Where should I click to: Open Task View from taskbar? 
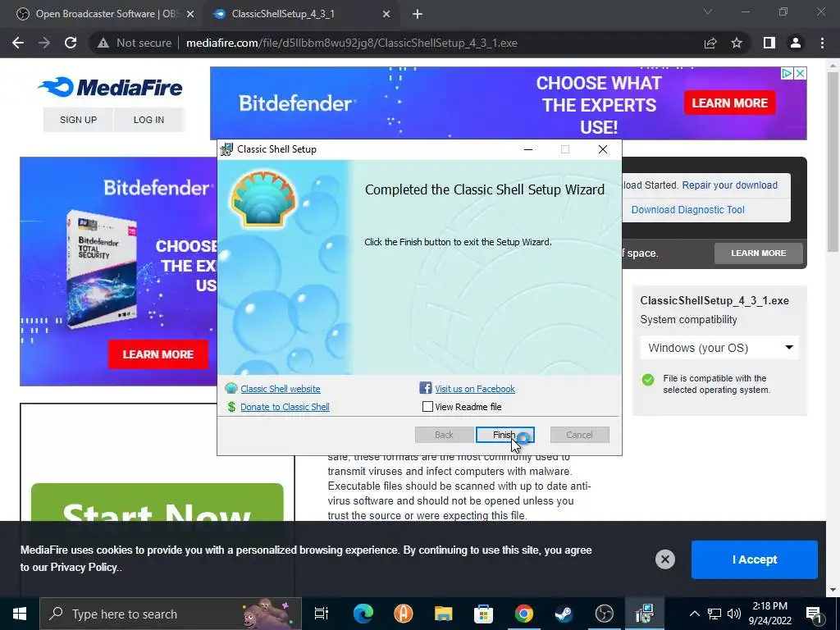click(x=322, y=614)
